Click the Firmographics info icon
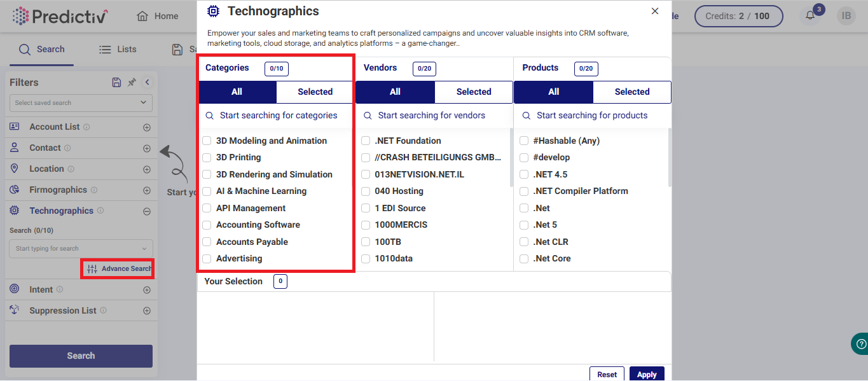Image resolution: width=868 pixels, height=381 pixels. pyautogui.click(x=93, y=190)
